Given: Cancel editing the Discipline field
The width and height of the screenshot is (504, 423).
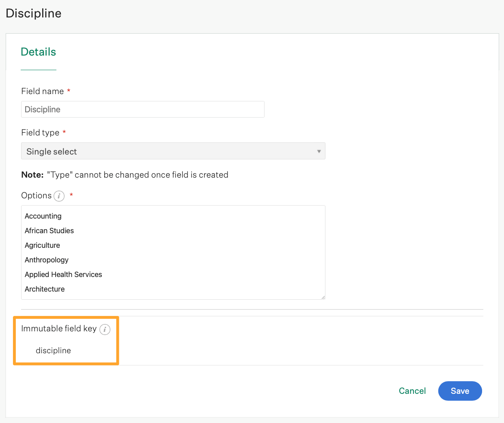Looking at the screenshot, I should point(412,391).
